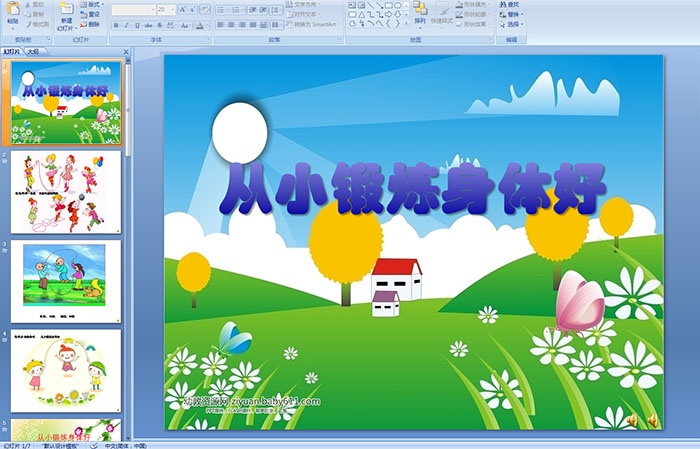Open Change Case (Aa) dropdown
700x449 pixels.
(x=185, y=25)
